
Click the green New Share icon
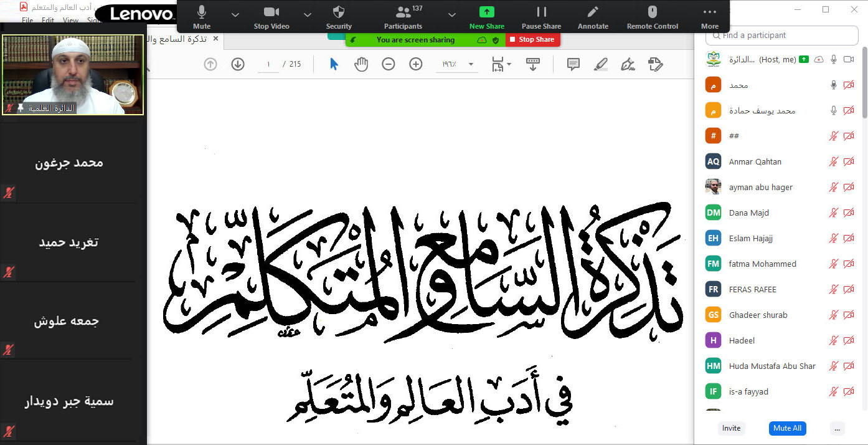click(x=486, y=12)
